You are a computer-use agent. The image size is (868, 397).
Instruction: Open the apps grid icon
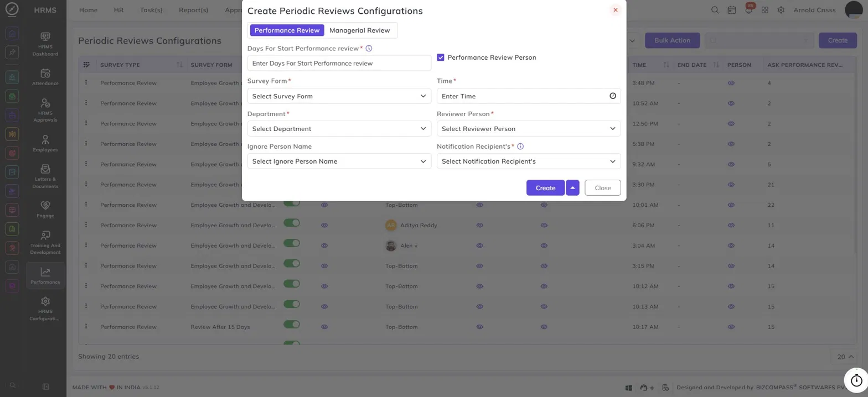coord(765,10)
